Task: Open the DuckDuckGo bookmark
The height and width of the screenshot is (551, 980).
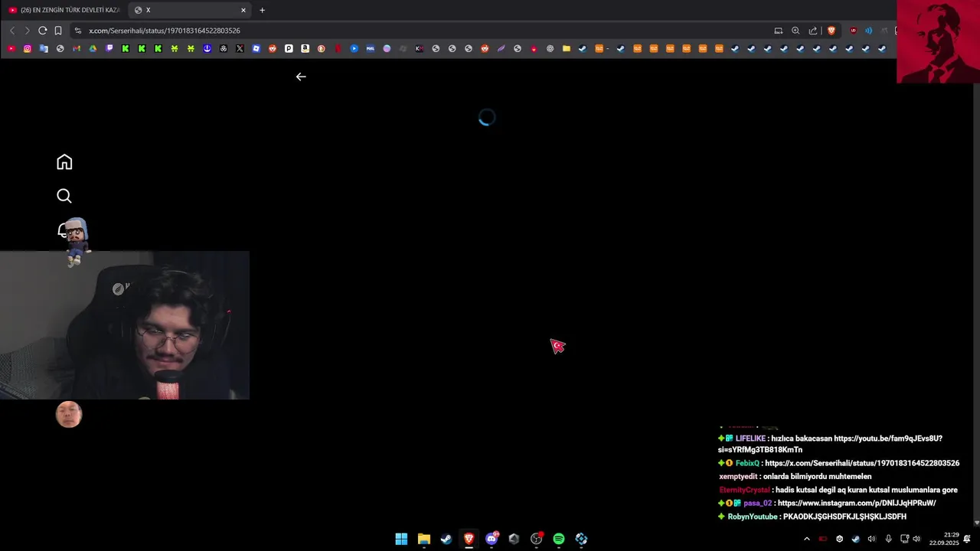Action: [321, 48]
